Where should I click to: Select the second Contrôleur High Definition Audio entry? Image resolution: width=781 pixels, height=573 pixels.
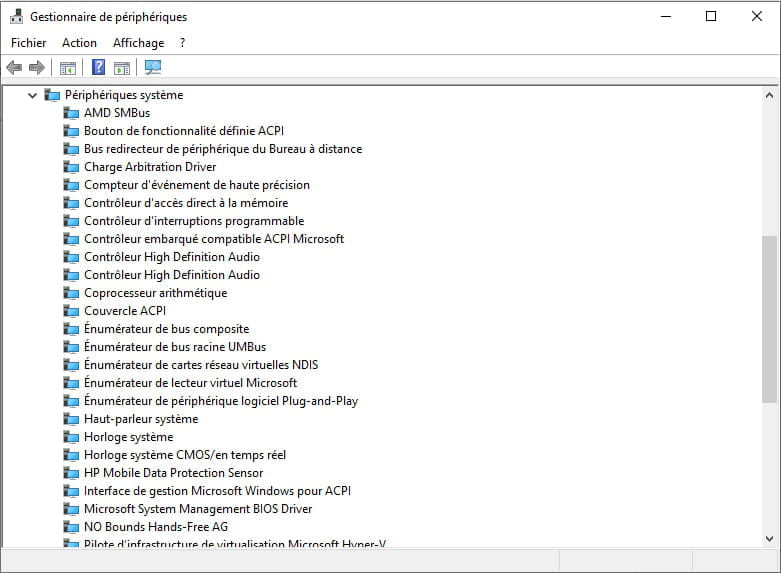172,275
